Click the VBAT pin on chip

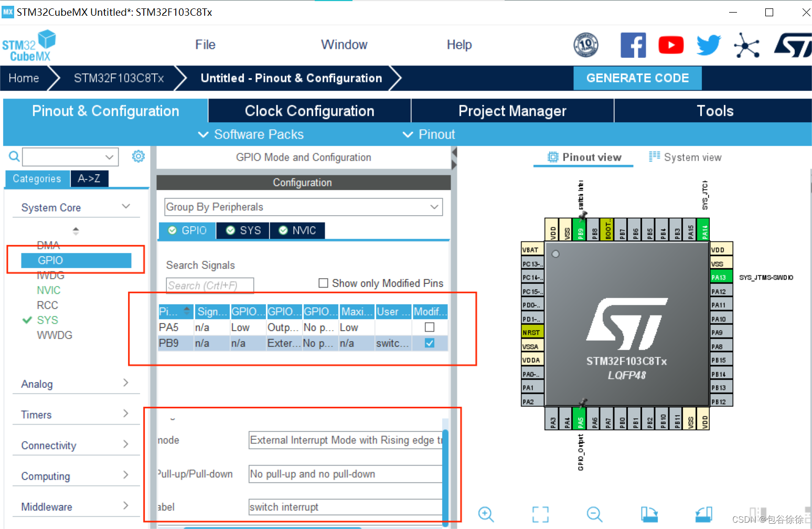coord(532,249)
